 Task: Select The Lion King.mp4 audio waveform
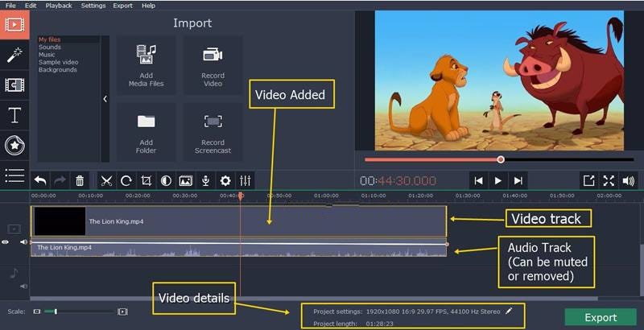tap(238, 250)
